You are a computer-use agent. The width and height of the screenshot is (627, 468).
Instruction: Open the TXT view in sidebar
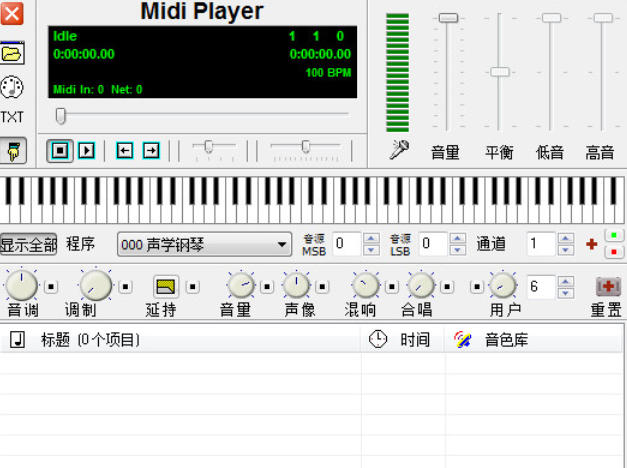(12, 117)
